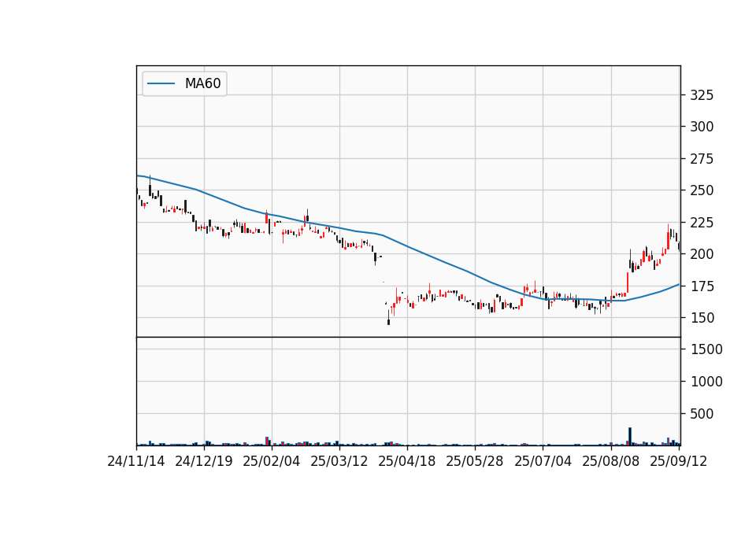The width and height of the screenshot is (756, 543).
Task: Click the 25/09/12 date label
Action: point(679,462)
